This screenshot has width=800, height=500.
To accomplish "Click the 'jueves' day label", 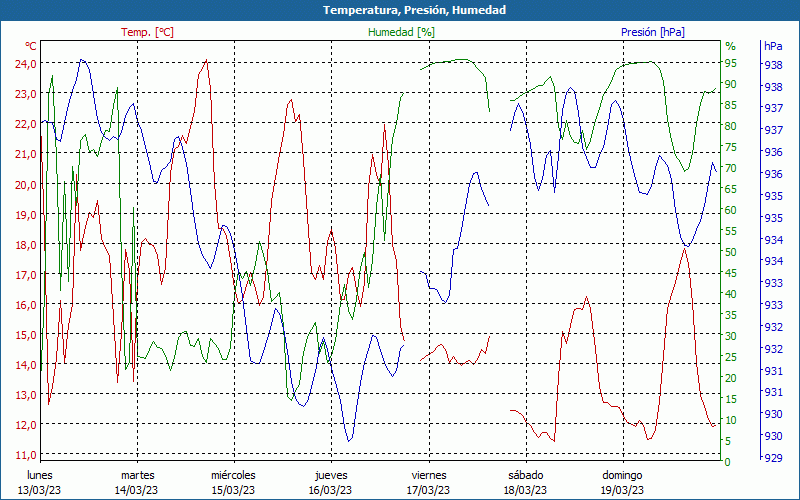I will [x=331, y=476].
